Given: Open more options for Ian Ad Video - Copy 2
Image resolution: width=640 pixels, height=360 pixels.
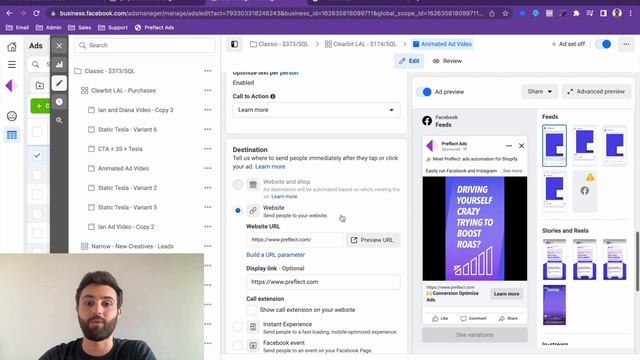Looking at the screenshot, I should (208, 227).
